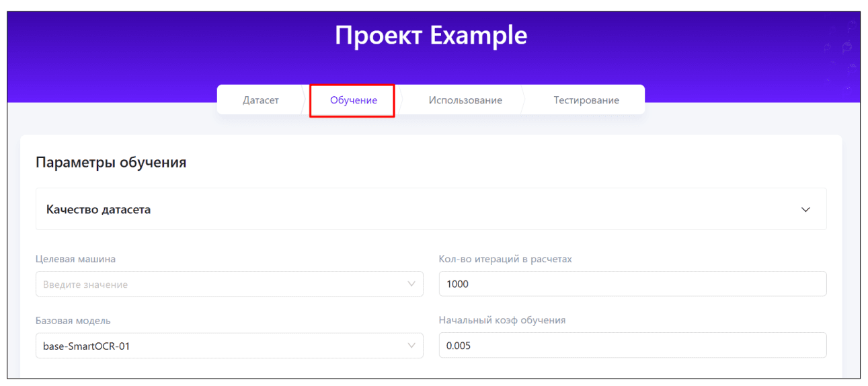Open the Базовая модель dropdown showing base-SmartOCR-01
Image resolution: width=868 pixels, height=386 pixels.
click(229, 346)
